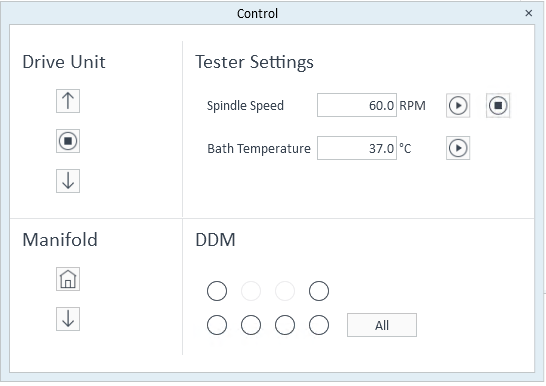Select last DDM circle in bottom row
Viewport: 546px width, 386px height.
coord(319,325)
